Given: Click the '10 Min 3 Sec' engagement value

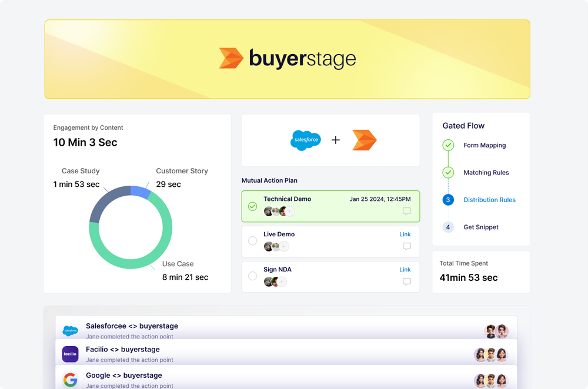Looking at the screenshot, I should click(85, 142).
